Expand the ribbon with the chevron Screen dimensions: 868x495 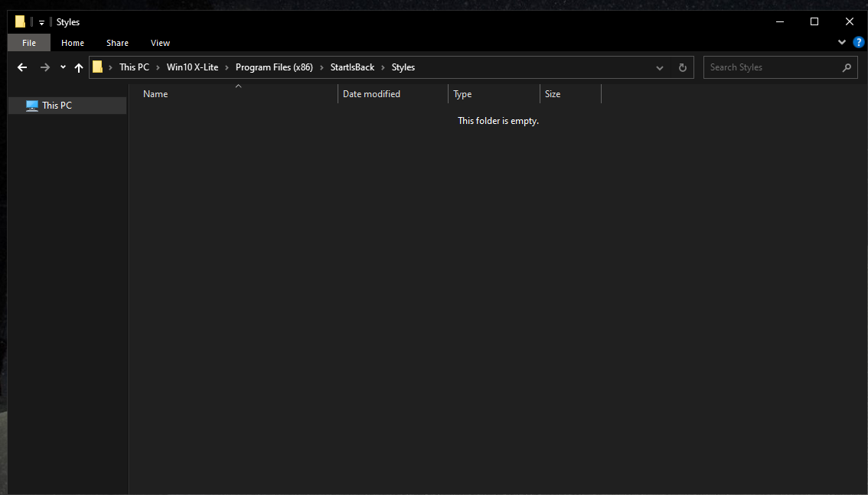pos(841,42)
